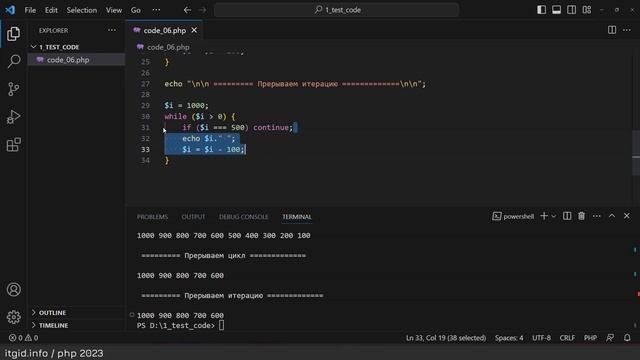Screen dimensions: 640x360
Task: Change language mode via PHP status
Action: (590, 338)
